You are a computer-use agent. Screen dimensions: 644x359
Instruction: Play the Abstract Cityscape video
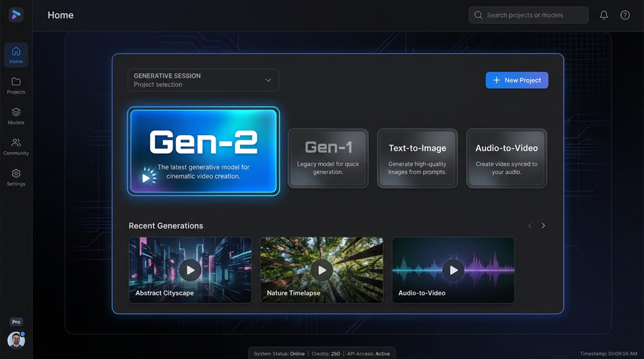pyautogui.click(x=190, y=270)
